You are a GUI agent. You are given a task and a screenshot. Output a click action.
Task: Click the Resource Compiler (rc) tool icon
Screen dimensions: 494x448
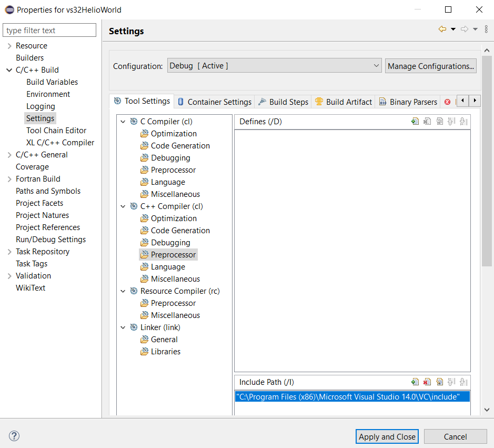click(134, 291)
